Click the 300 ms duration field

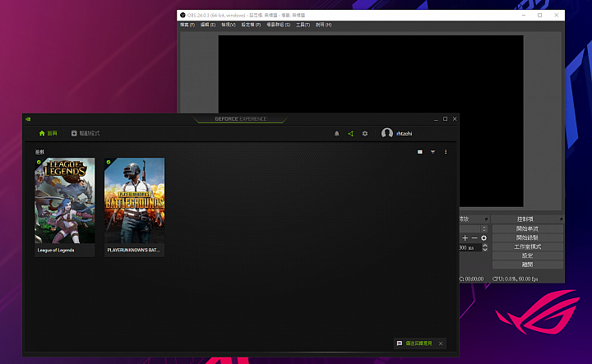(x=470, y=248)
